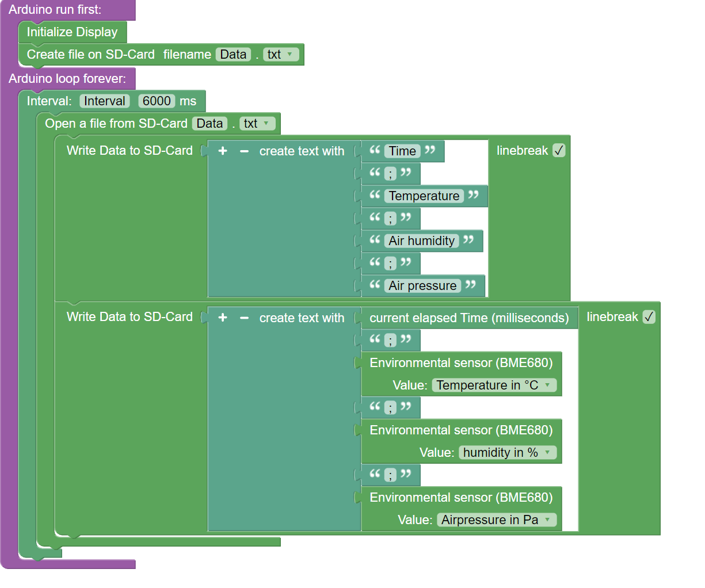Open Temperature in °C value dropdown
705x588 pixels.
[x=494, y=385]
